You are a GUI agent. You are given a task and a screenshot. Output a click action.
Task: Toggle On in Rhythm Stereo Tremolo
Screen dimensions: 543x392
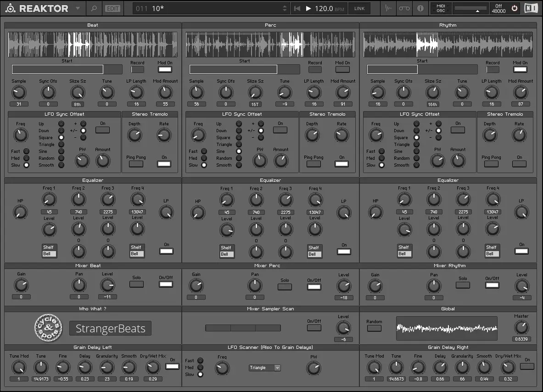tap(519, 164)
